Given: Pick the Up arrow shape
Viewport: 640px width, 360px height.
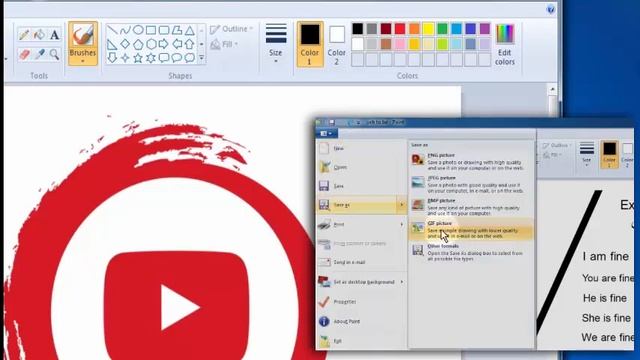Looking at the screenshot, I should [x=190, y=44].
